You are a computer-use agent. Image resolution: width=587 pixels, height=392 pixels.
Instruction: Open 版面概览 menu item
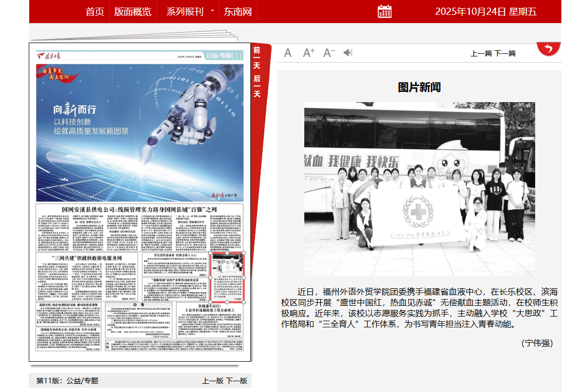(x=133, y=12)
